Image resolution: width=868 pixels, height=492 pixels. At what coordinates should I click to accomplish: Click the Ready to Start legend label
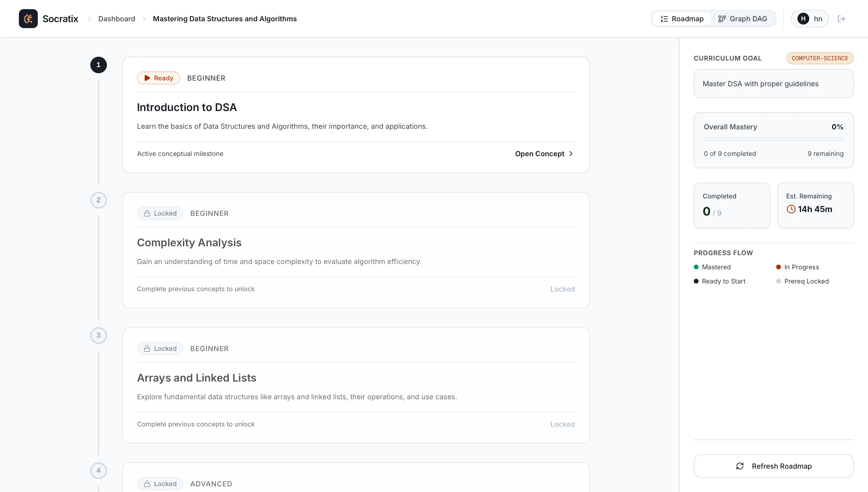pyautogui.click(x=723, y=281)
